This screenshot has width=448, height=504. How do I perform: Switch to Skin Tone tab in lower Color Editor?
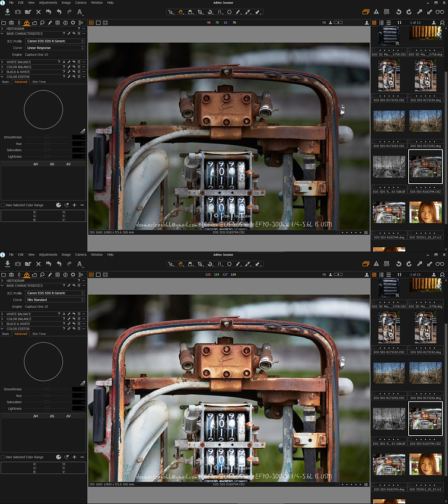[x=39, y=334]
